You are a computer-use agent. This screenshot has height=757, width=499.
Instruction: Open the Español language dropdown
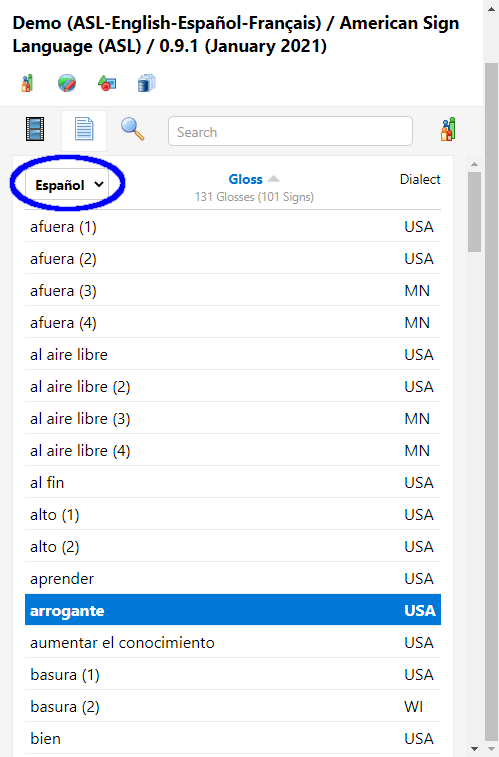pyautogui.click(x=68, y=185)
